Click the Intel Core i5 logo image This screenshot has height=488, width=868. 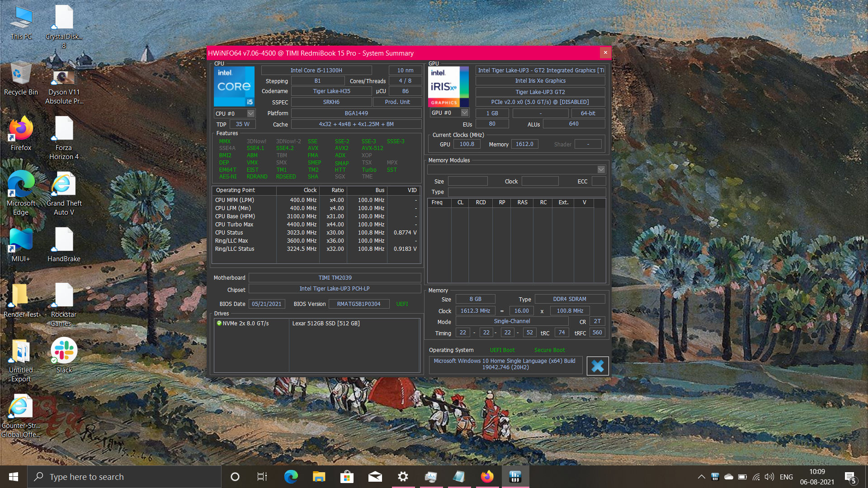coord(234,86)
